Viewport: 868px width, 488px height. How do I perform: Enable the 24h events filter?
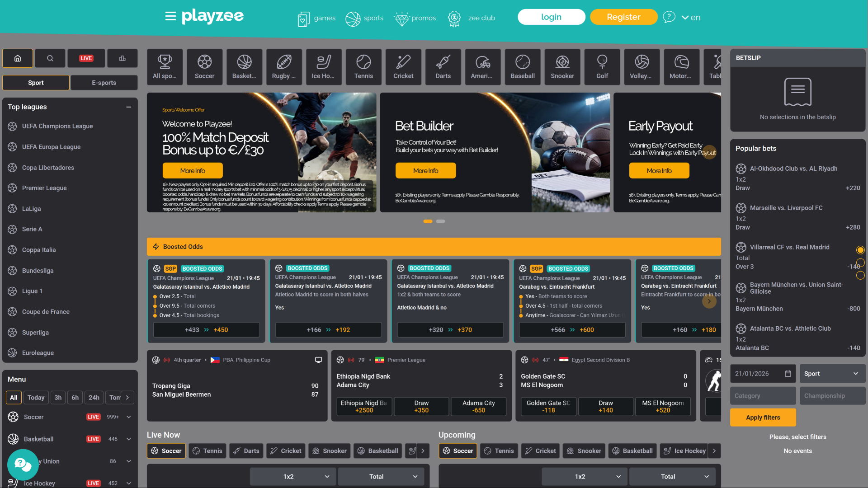94,397
